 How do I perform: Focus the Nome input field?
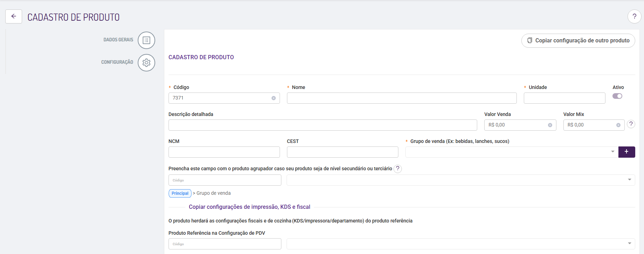[402, 98]
